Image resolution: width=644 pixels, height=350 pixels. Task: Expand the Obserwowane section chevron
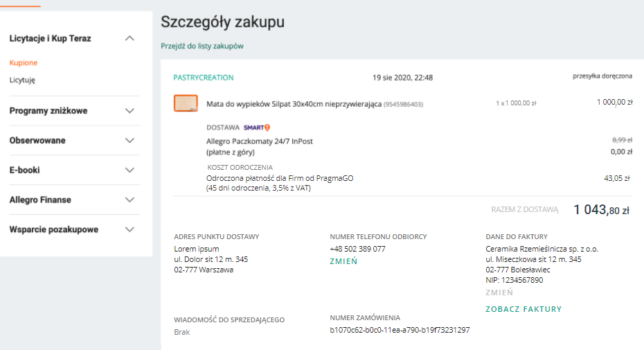point(129,140)
